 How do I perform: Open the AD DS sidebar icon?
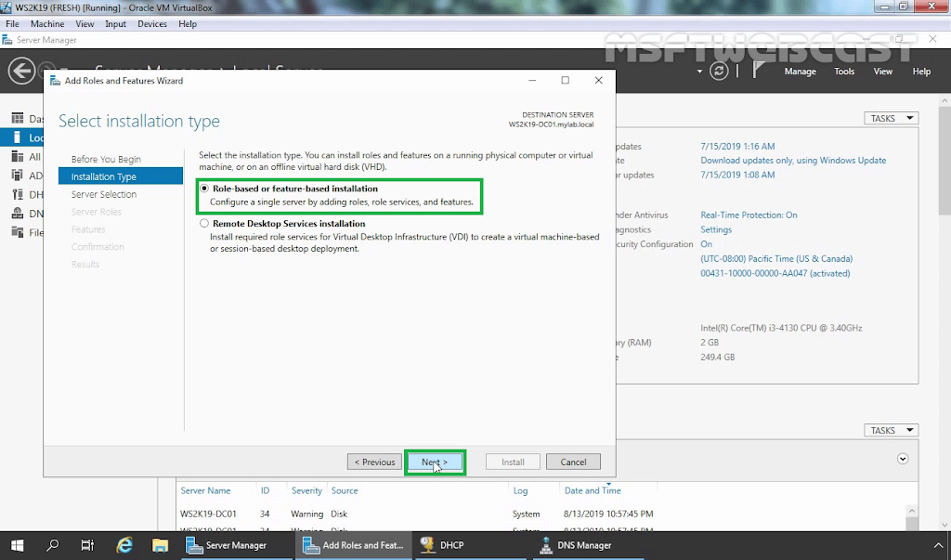pos(18,176)
